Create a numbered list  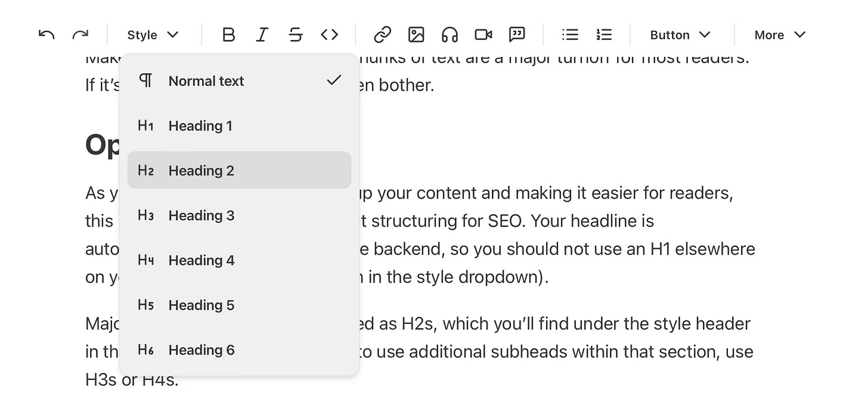603,35
